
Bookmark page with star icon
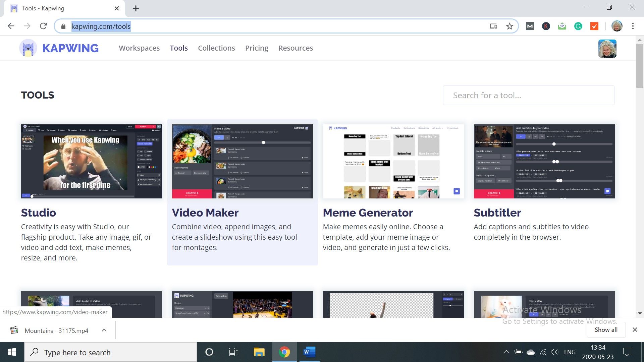click(x=509, y=26)
